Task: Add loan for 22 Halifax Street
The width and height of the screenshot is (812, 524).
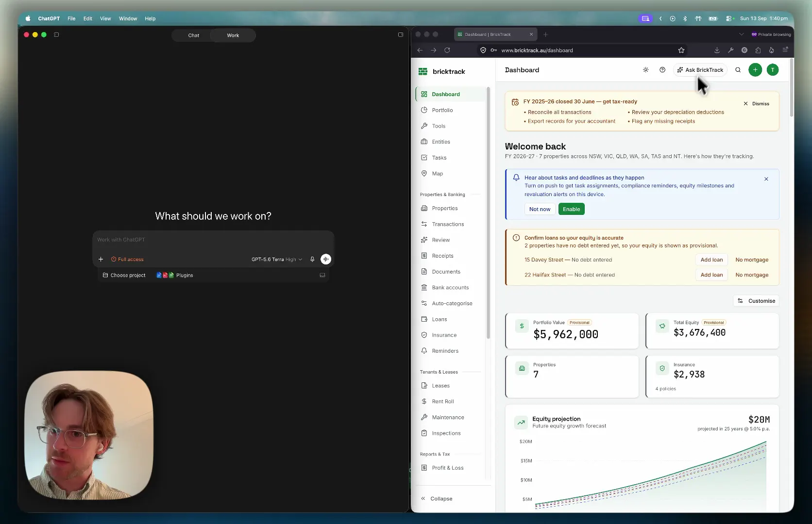Action: (x=711, y=275)
